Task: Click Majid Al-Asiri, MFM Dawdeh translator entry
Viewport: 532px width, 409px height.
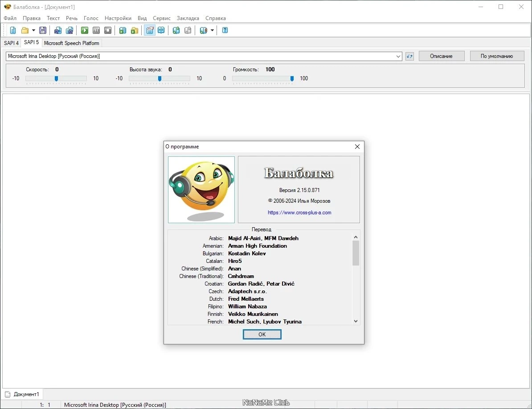Action: (263, 238)
